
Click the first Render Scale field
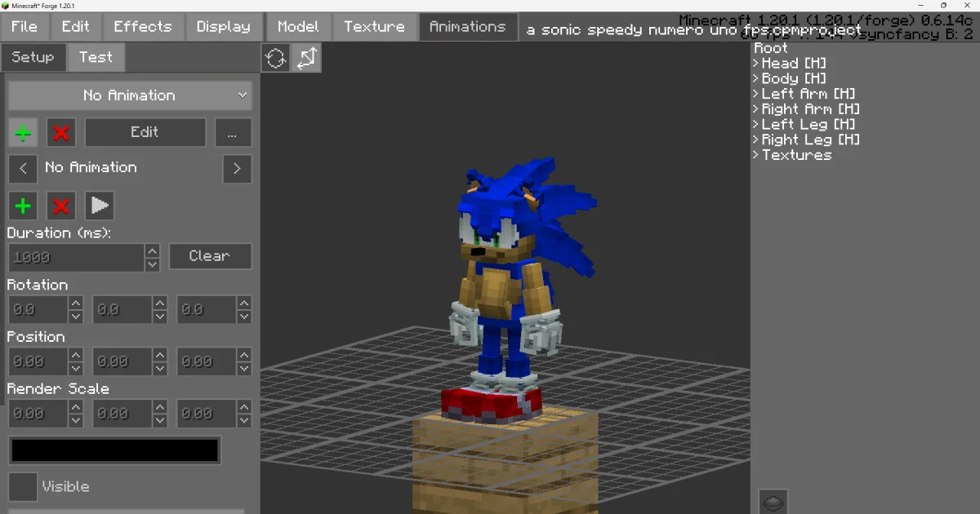point(38,414)
